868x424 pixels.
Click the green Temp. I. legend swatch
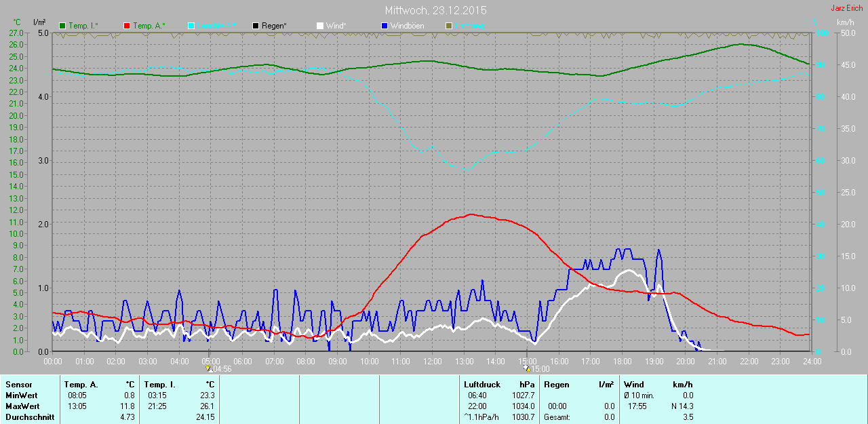[62, 26]
